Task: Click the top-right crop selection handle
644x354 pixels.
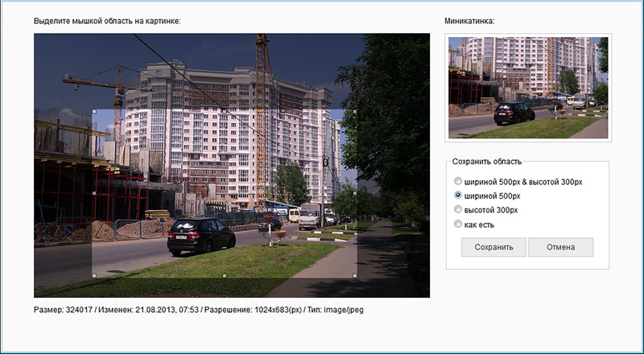Action: pyautogui.click(x=356, y=111)
